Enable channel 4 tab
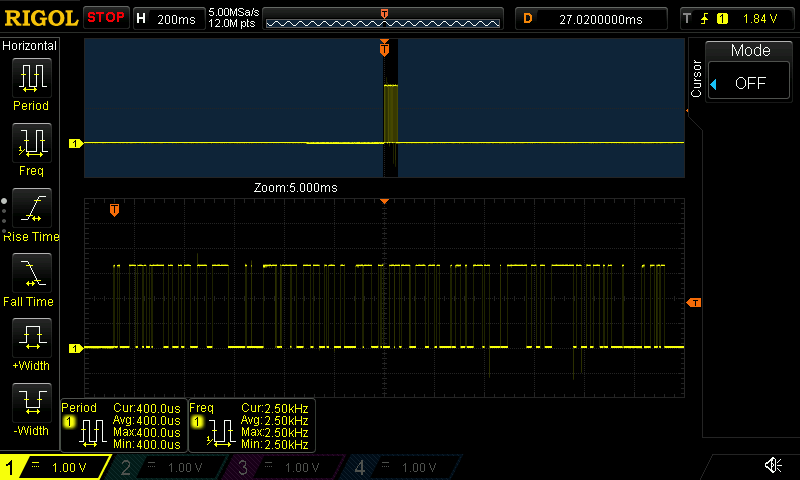Screen dimensions: 800x480 click(x=403, y=467)
